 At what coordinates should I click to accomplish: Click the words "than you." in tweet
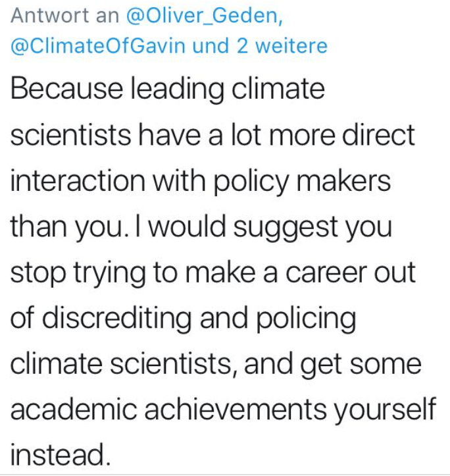68,227
